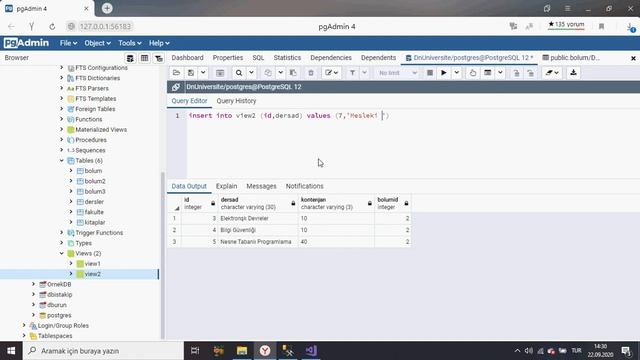The image size is (640, 360).
Task: Switch to the Dependents tab
Action: (x=378, y=58)
